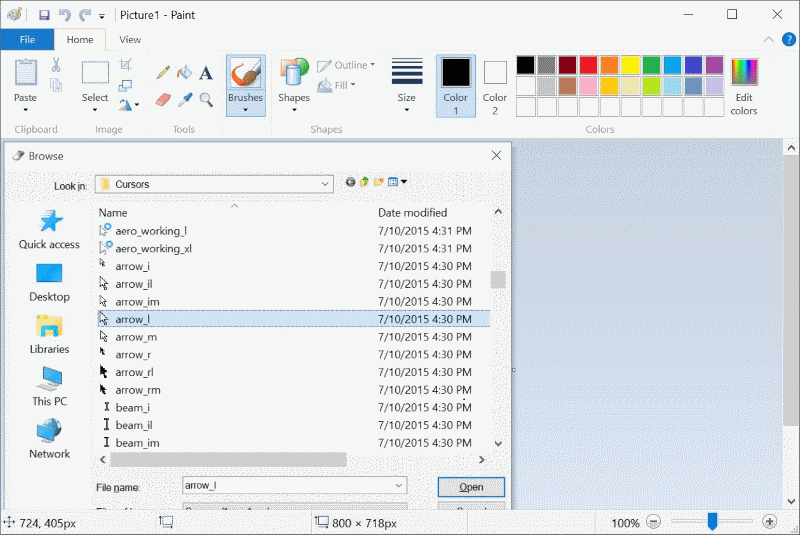Click the Save icon in title bar
The height and width of the screenshot is (535, 800).
(x=44, y=15)
